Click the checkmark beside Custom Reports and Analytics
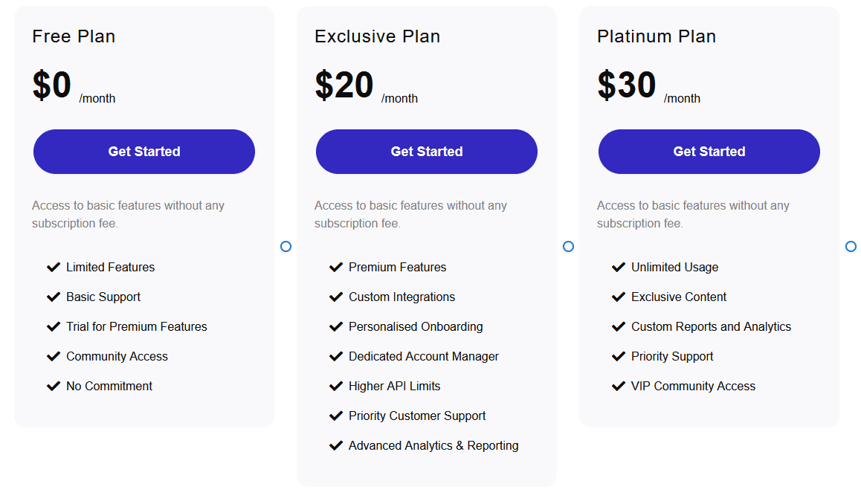 (619, 326)
